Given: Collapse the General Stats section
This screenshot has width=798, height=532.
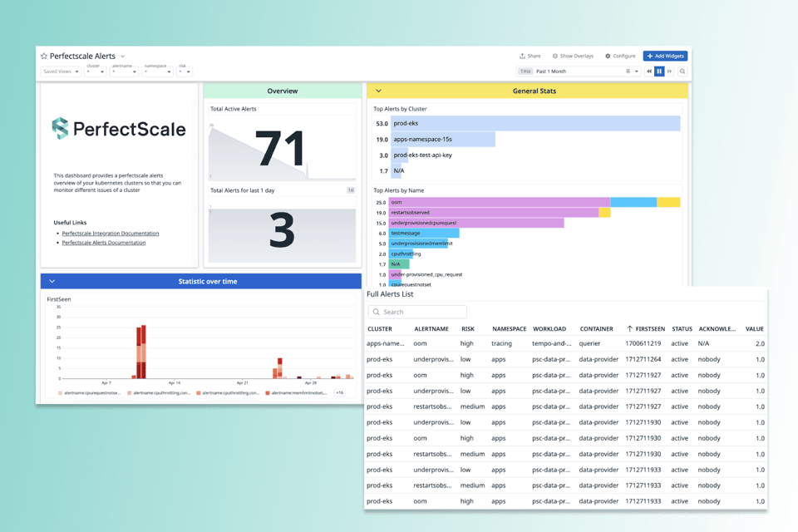Looking at the screenshot, I should (x=378, y=91).
